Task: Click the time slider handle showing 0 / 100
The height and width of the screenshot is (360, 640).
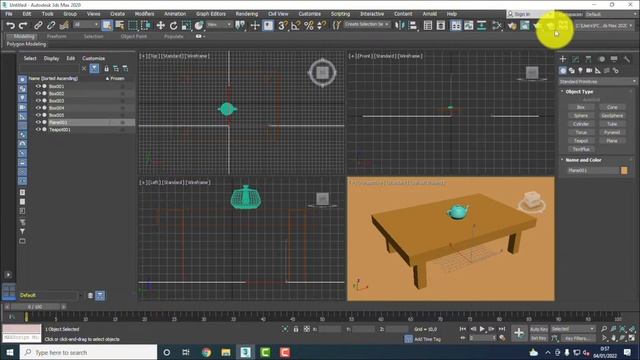Action: 35,307
